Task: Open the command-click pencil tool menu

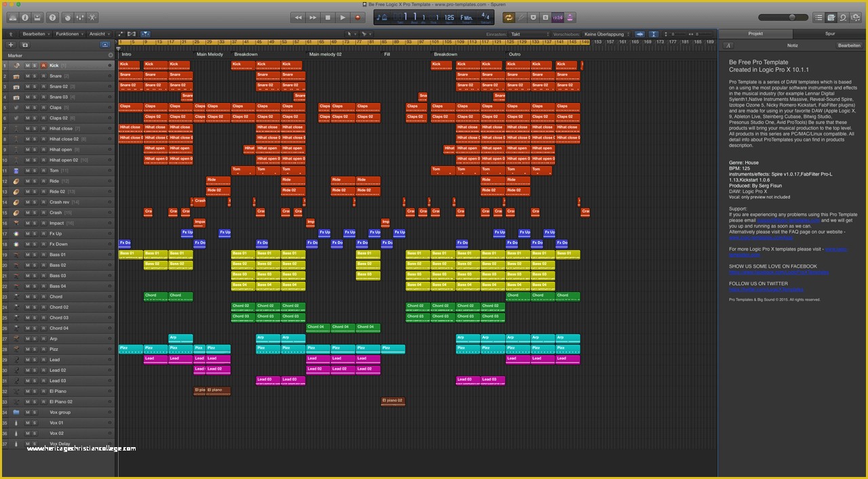Action: click(x=366, y=34)
